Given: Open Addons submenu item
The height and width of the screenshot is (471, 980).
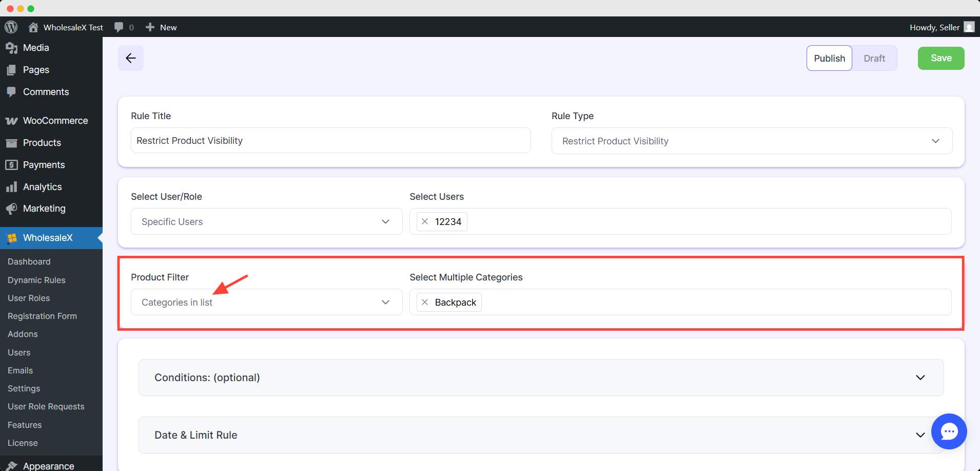Looking at the screenshot, I should (x=23, y=334).
